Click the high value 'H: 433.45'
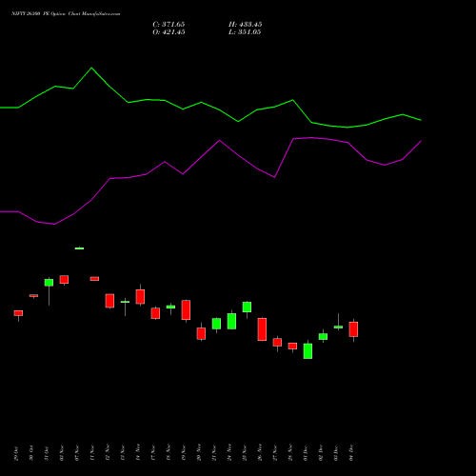This screenshot has height=476, width=476. [x=245, y=25]
